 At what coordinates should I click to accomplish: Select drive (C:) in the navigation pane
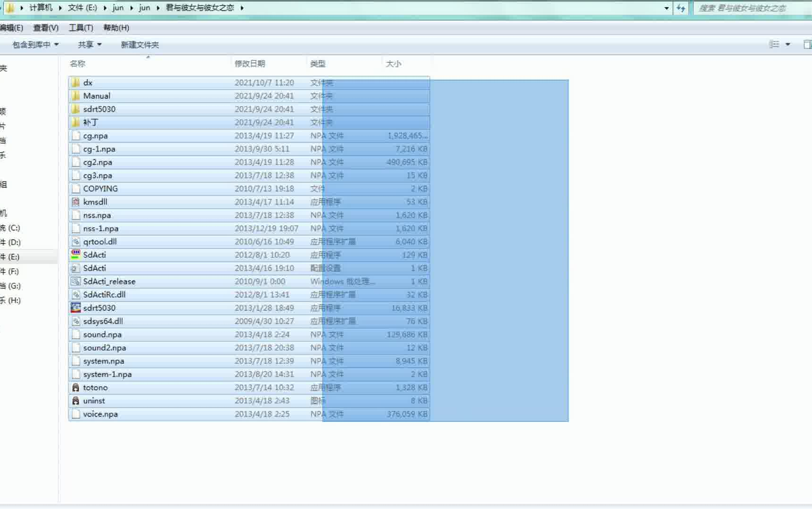point(10,228)
